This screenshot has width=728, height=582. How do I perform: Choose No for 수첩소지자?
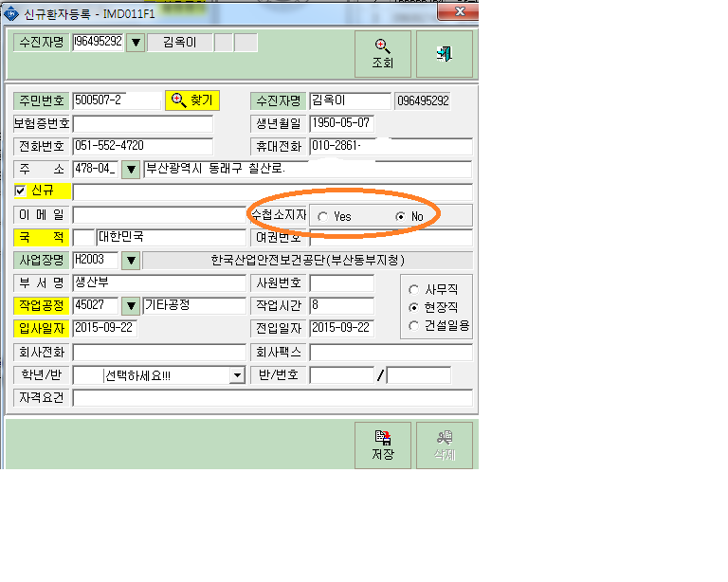tap(400, 217)
